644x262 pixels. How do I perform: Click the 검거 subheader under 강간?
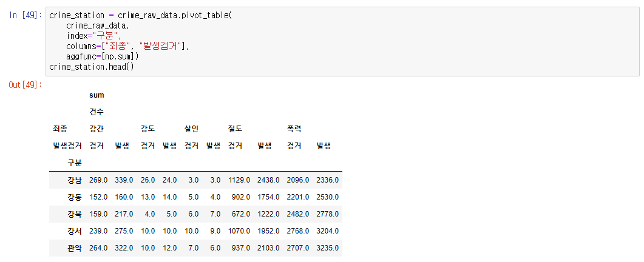[97, 146]
